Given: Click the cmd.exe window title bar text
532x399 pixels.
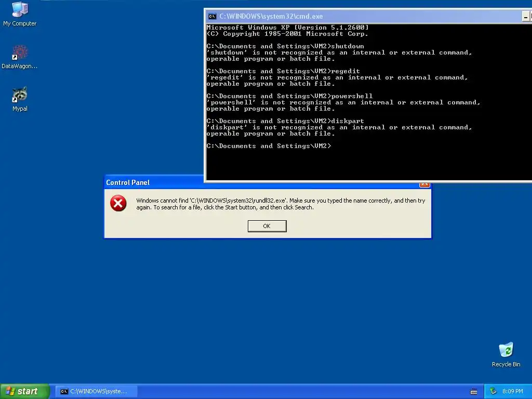Looking at the screenshot, I should point(271,16).
